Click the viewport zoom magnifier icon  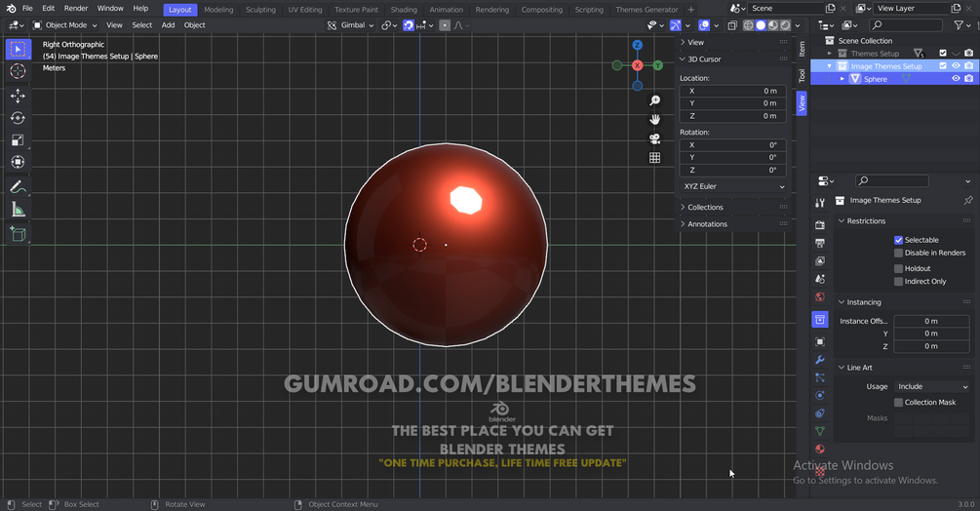[x=654, y=100]
